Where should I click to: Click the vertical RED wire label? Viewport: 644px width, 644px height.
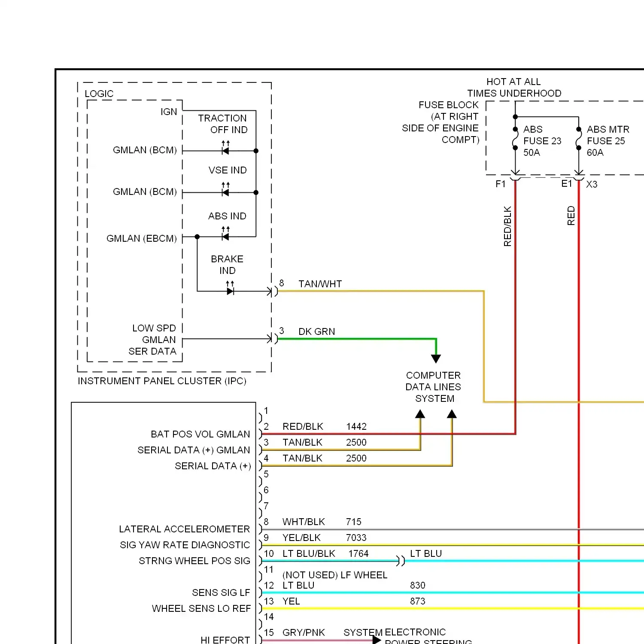click(x=571, y=216)
